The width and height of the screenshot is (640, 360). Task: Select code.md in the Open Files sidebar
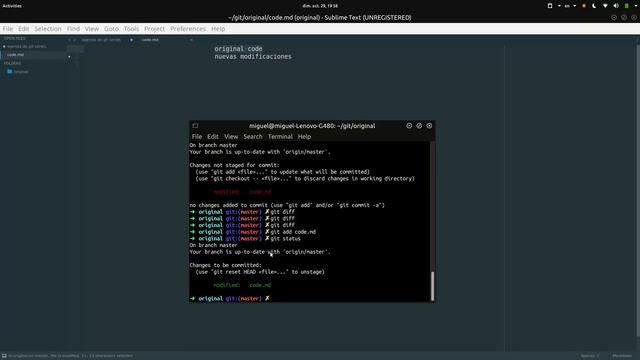click(x=16, y=55)
